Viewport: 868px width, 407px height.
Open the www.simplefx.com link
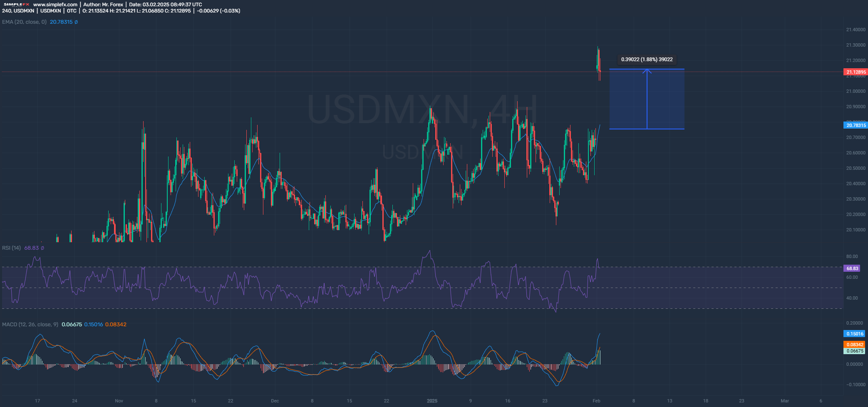pyautogui.click(x=55, y=5)
